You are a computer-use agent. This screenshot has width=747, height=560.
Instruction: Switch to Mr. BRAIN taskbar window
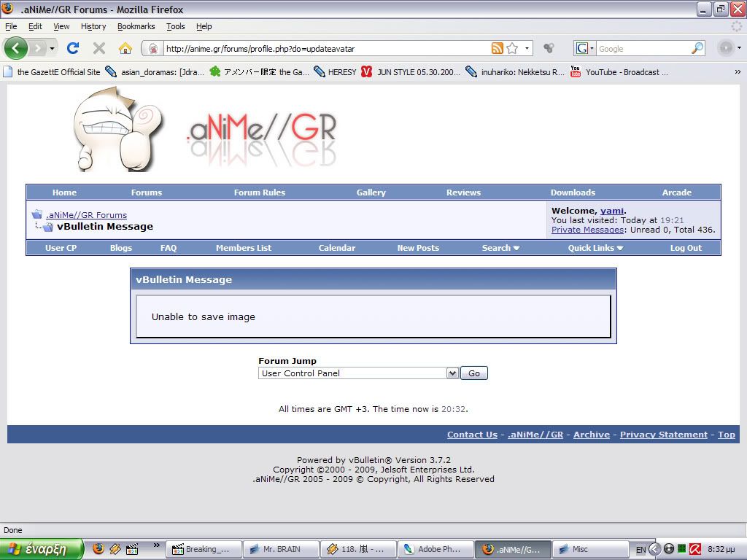click(x=281, y=549)
